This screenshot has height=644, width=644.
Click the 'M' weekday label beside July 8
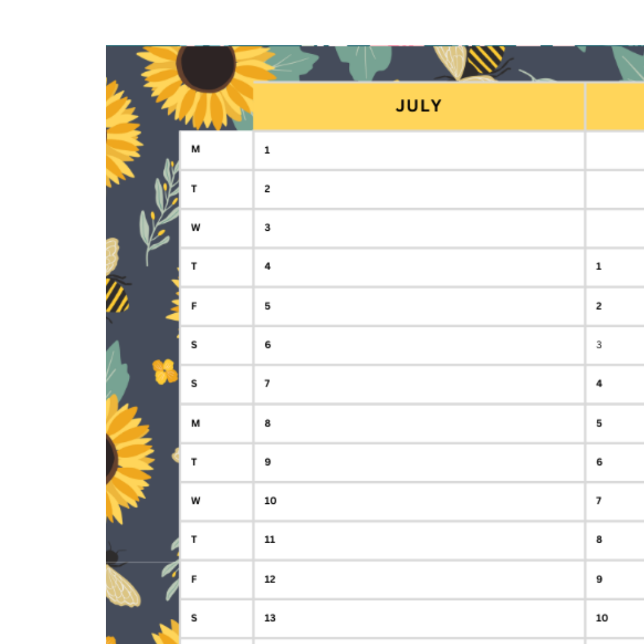196,423
